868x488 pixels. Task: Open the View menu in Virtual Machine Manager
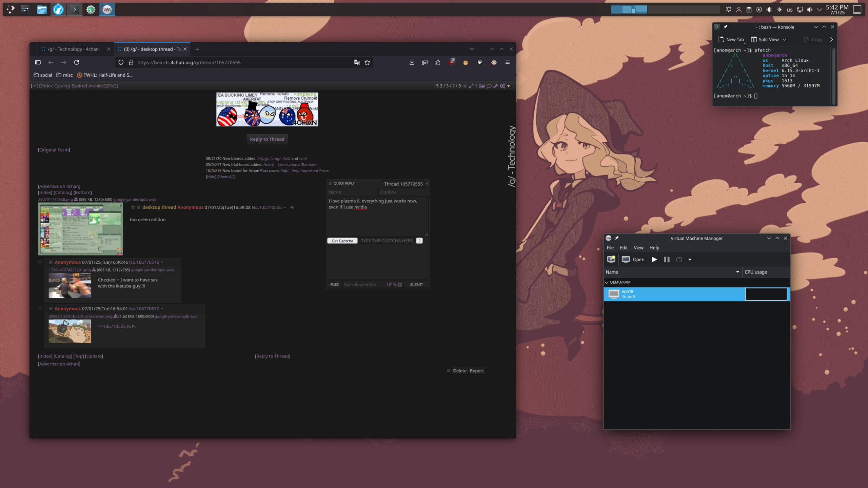pyautogui.click(x=638, y=248)
